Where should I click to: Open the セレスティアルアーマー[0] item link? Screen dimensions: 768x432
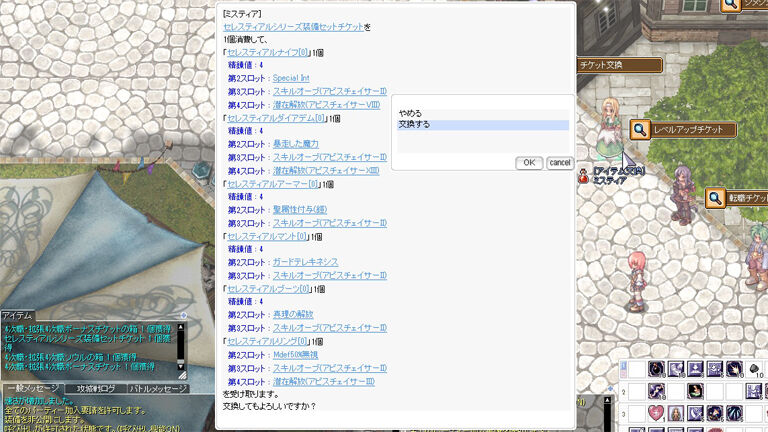273,184
